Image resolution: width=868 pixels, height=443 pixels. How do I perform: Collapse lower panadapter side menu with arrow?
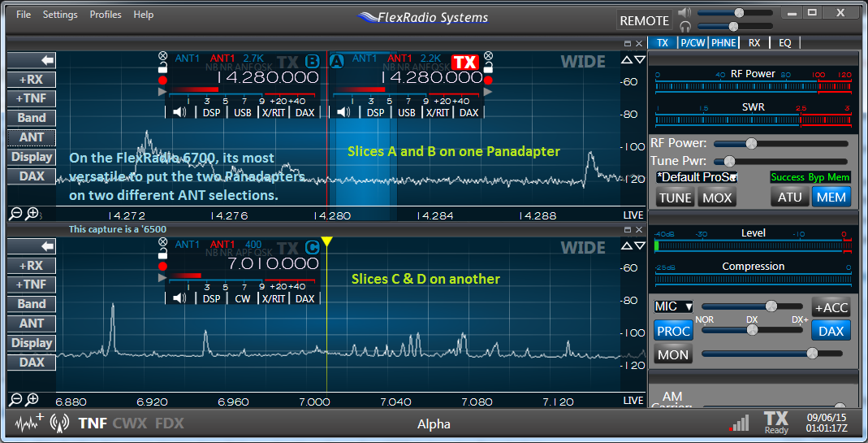(32, 245)
